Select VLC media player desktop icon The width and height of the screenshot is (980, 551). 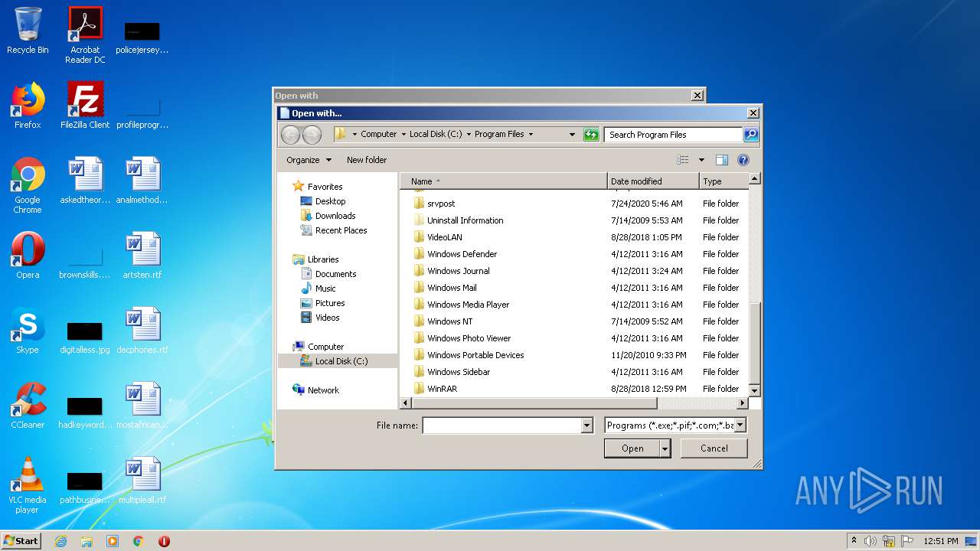point(28,485)
